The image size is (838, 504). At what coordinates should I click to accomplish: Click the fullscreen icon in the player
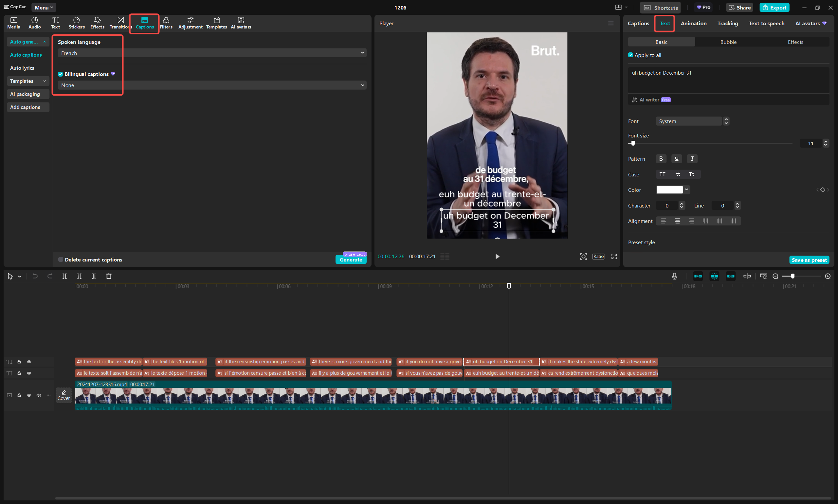(614, 256)
